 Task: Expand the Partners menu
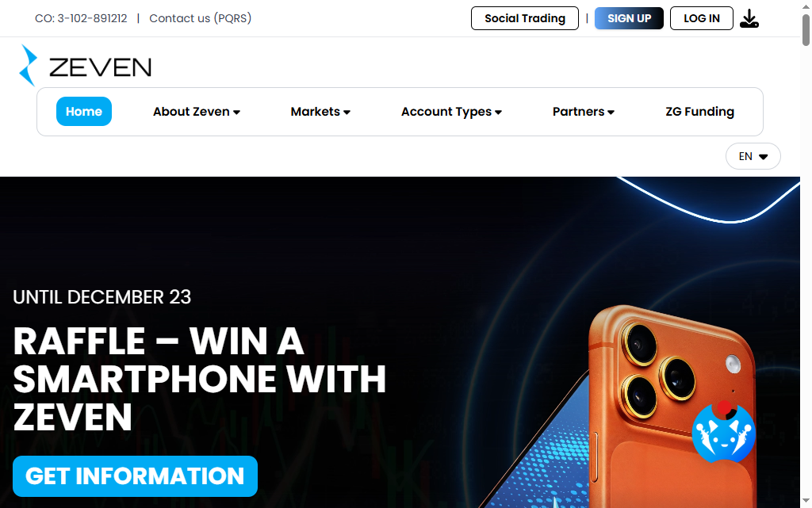[583, 112]
